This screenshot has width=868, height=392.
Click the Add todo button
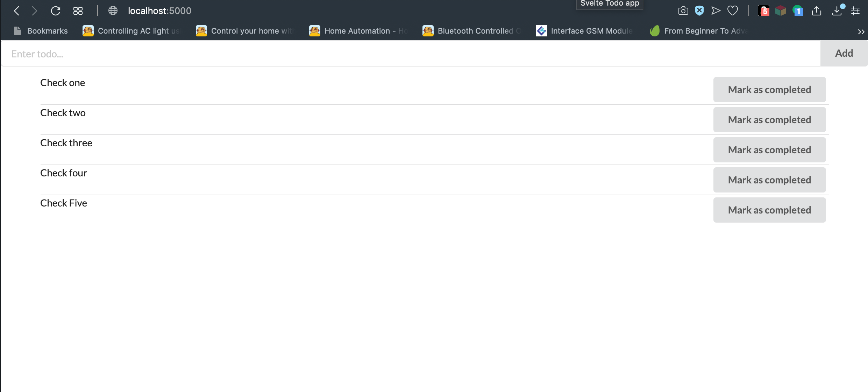(844, 53)
